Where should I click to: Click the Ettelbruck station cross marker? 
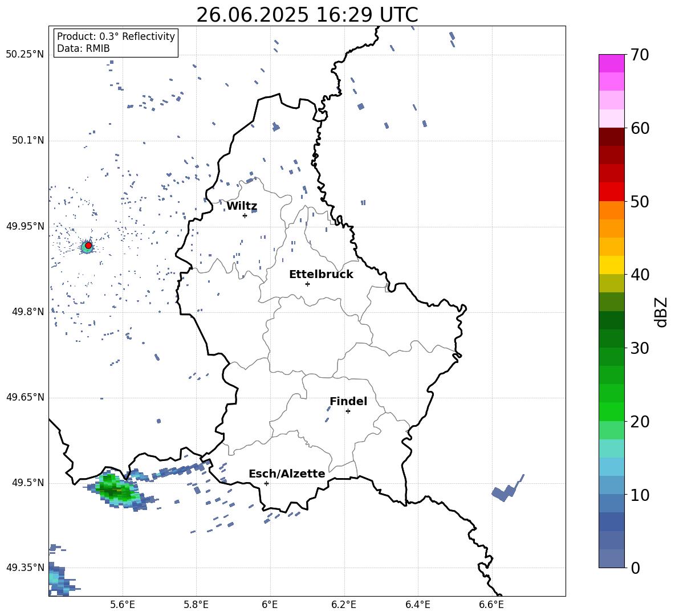307,284
